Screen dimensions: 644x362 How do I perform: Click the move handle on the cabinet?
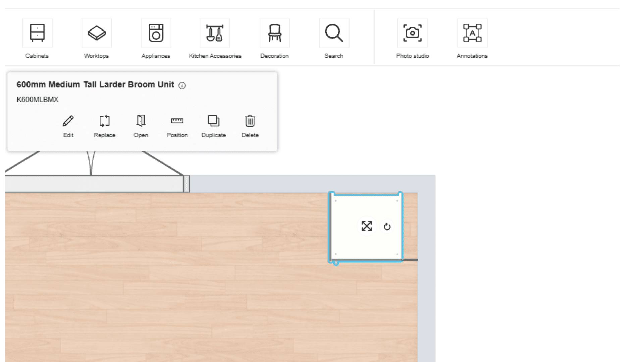point(367,226)
